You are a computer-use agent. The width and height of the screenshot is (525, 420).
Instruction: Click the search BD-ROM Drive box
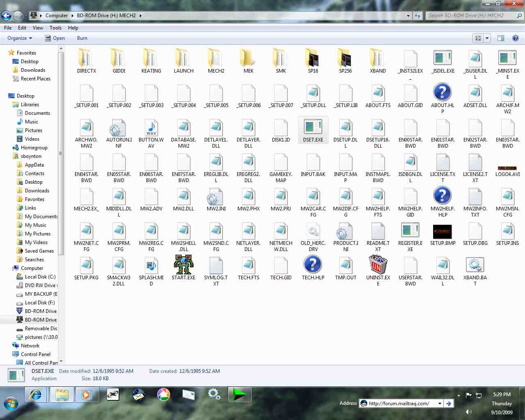click(x=472, y=15)
